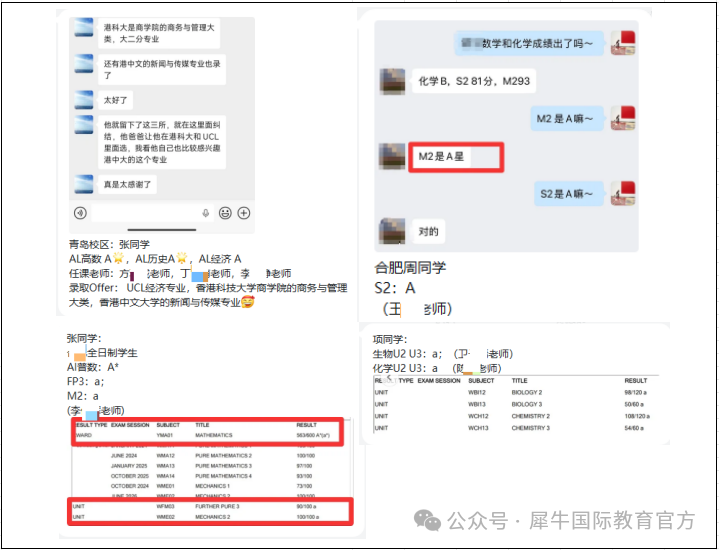Tap the voice input toggle icon in left chat
Image resolution: width=719 pixels, height=550 pixels.
tap(80, 213)
